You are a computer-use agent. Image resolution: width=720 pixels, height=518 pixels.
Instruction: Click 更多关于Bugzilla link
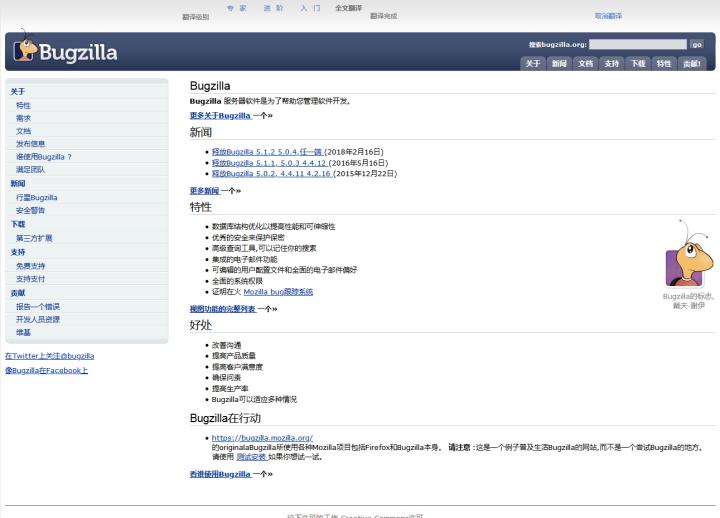220,116
